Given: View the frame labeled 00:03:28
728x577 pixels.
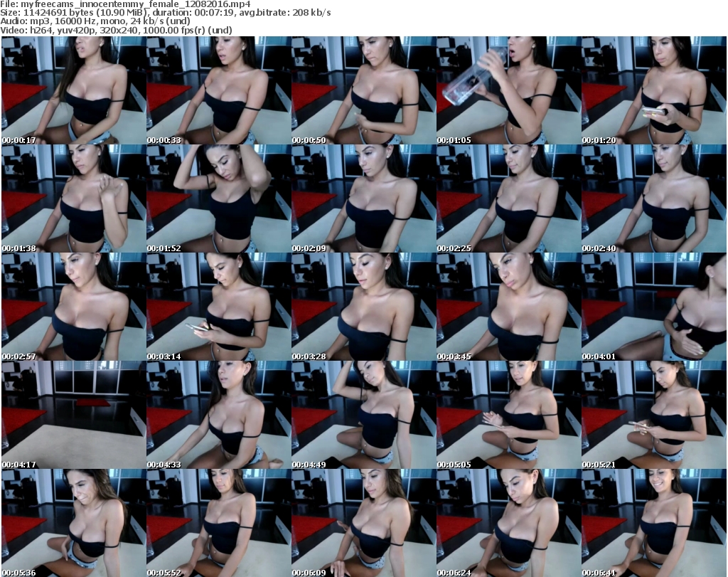Looking at the screenshot, I should tap(363, 307).
